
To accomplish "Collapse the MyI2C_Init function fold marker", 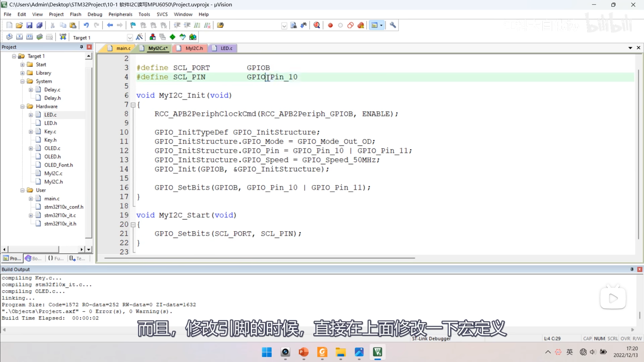I will (133, 105).
